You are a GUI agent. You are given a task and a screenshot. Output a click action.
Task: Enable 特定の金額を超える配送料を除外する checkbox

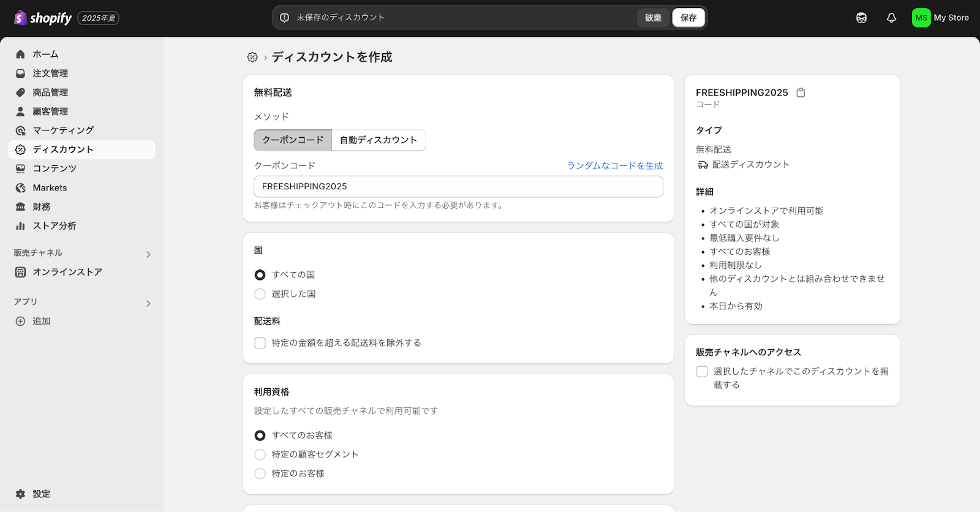(x=260, y=343)
